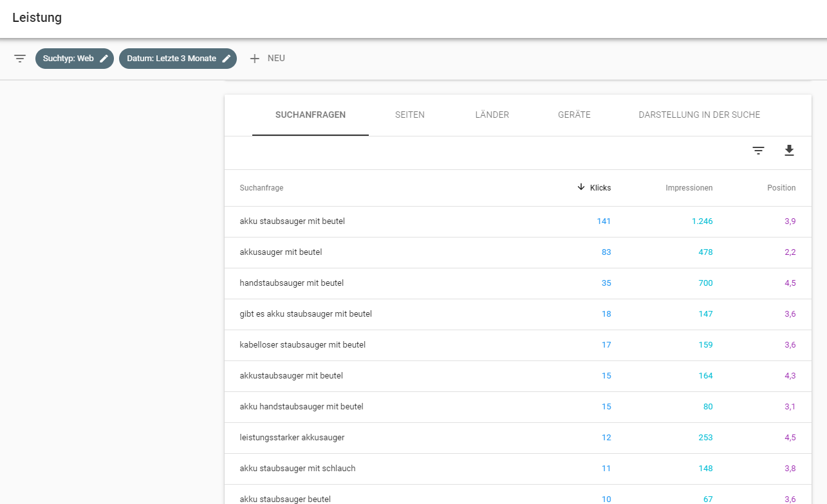Click the filter icon left of Suchtyp chip
The image size is (827, 504).
tap(20, 59)
